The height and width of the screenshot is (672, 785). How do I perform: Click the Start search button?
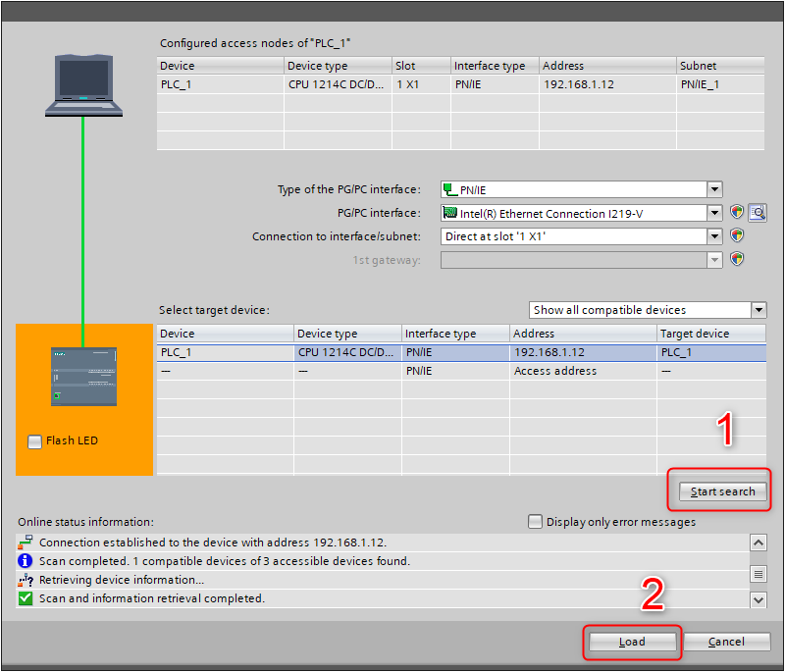pos(722,491)
